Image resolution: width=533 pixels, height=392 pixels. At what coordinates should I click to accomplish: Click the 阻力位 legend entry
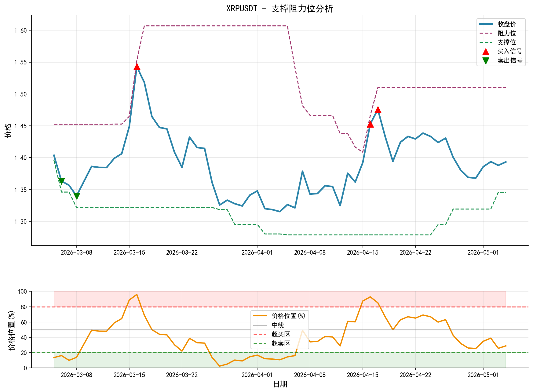[x=501, y=33]
